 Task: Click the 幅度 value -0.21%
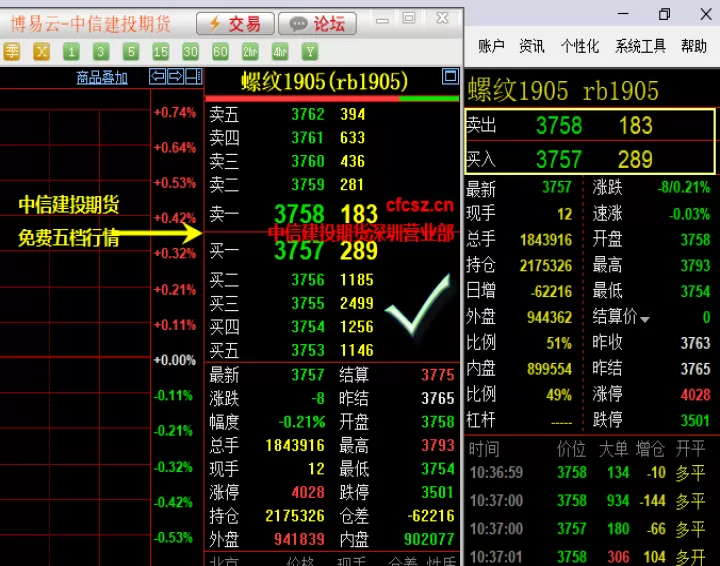[302, 421]
